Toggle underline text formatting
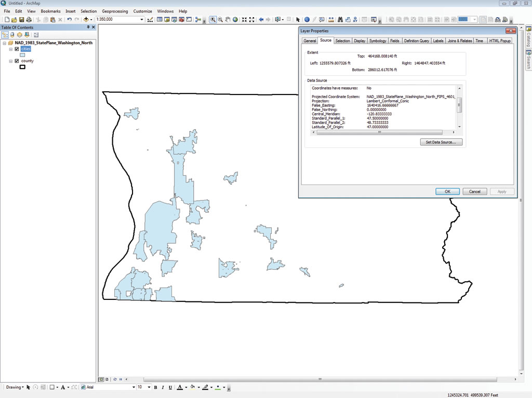The height and width of the screenshot is (398, 532). (170, 387)
